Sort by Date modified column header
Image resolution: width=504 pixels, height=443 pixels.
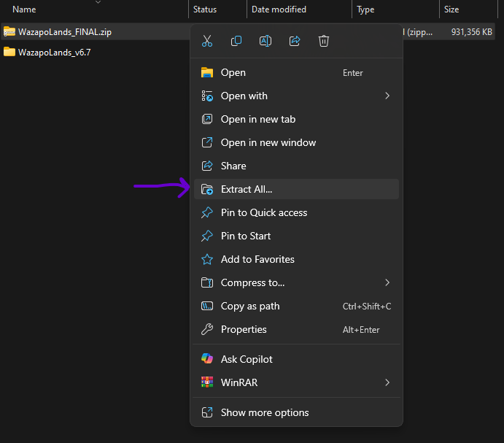click(279, 9)
